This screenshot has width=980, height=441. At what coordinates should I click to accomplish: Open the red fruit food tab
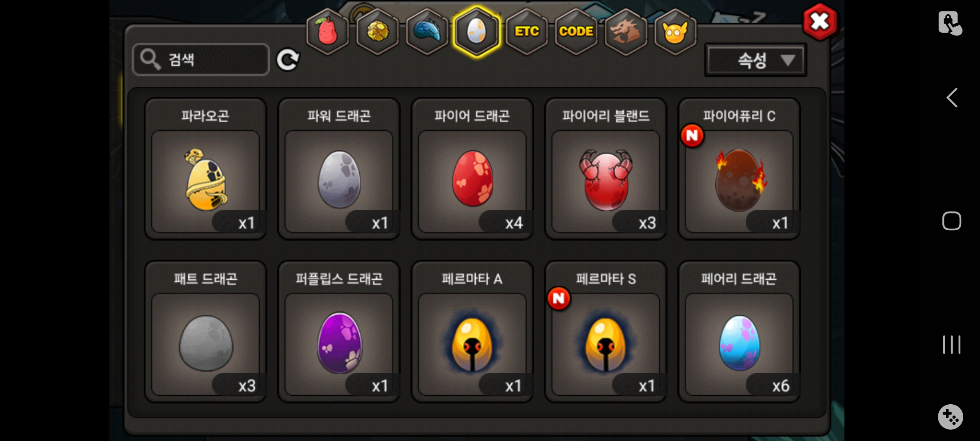327,31
